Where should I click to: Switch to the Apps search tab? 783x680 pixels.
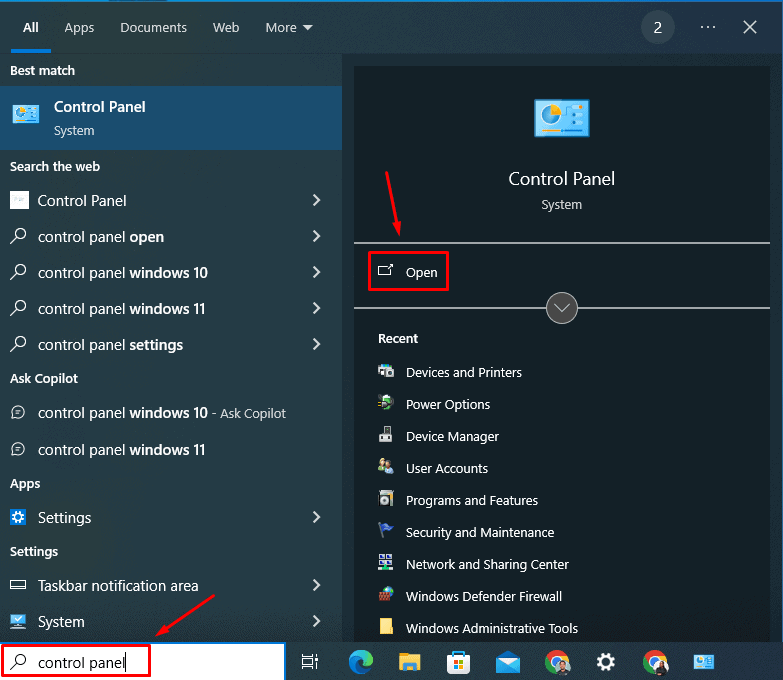coord(79,28)
